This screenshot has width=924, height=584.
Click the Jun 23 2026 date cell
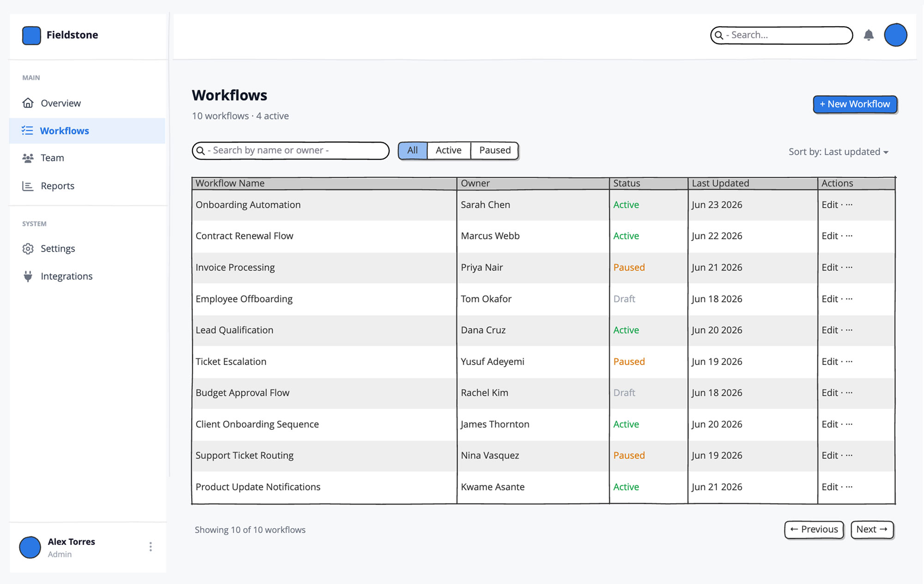[x=753, y=205]
